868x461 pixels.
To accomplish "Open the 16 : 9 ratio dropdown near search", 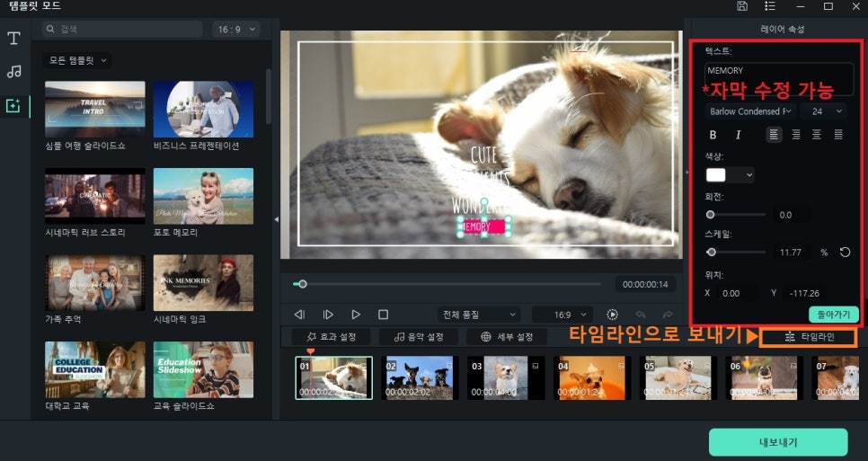I will 236,30.
